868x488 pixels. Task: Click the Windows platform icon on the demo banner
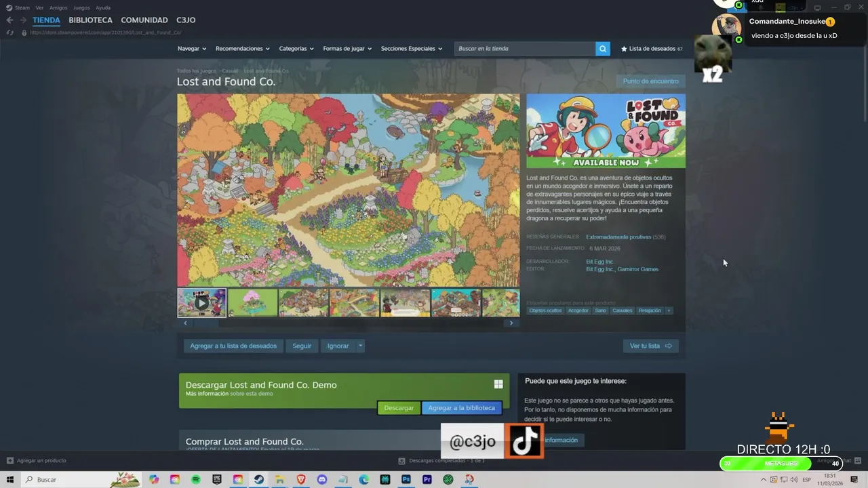click(x=498, y=384)
